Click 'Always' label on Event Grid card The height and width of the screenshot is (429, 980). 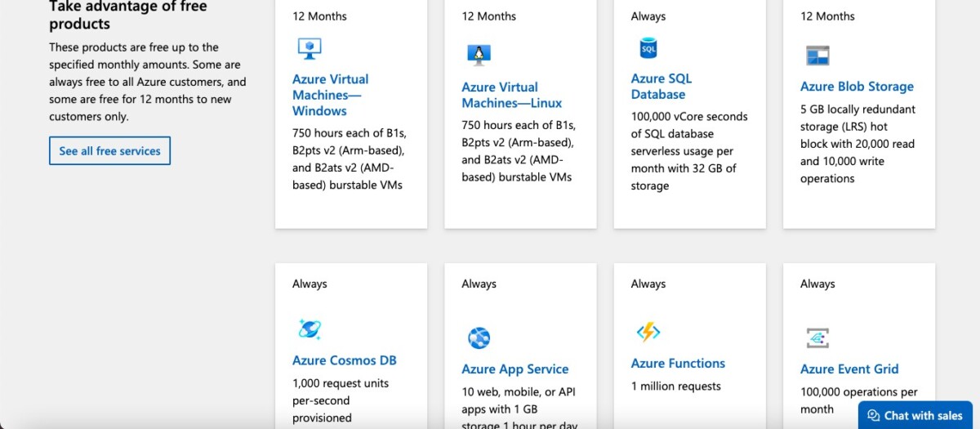(x=817, y=284)
